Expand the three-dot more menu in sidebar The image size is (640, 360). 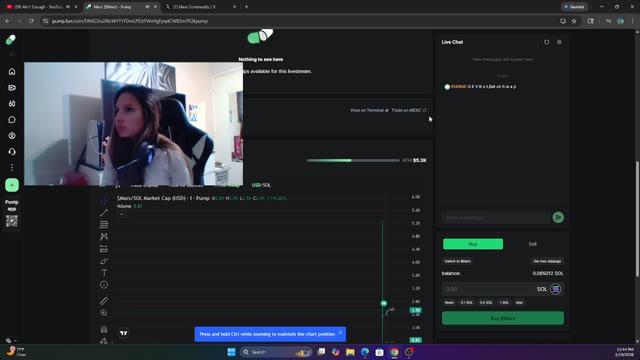(x=12, y=168)
